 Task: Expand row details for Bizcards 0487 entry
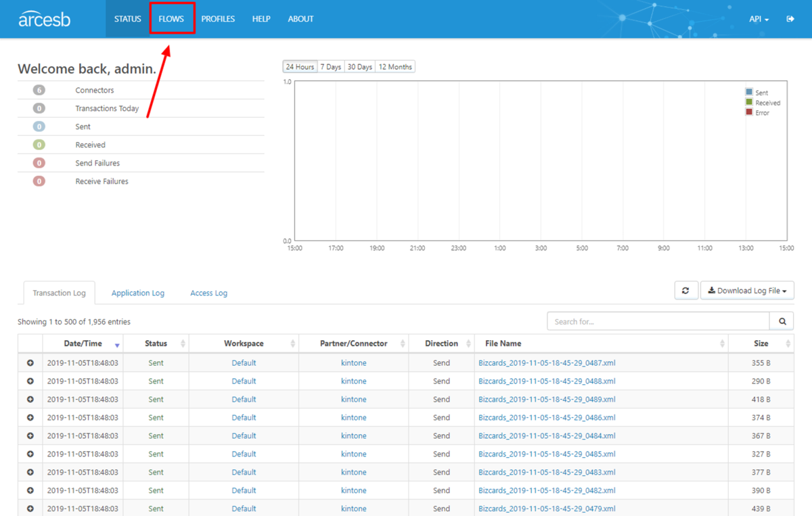[x=30, y=363]
